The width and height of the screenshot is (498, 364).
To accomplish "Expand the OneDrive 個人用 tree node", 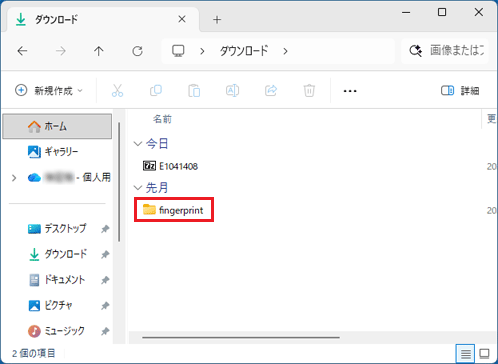I will point(14,178).
